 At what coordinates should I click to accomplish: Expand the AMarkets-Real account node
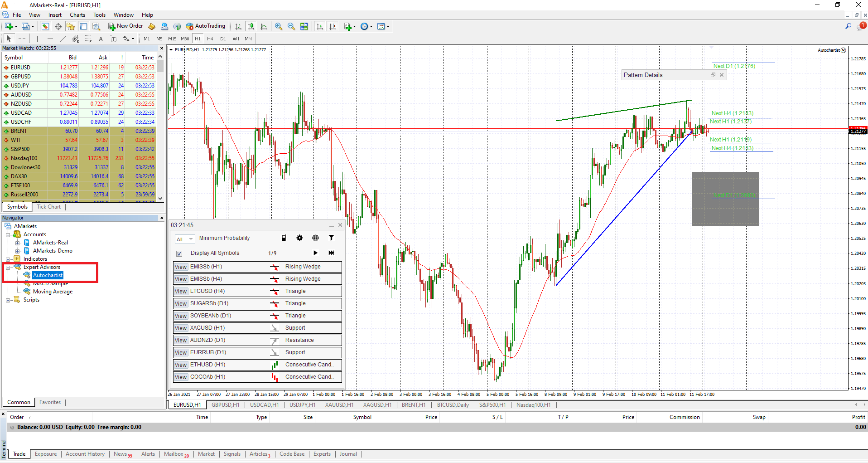tap(18, 243)
